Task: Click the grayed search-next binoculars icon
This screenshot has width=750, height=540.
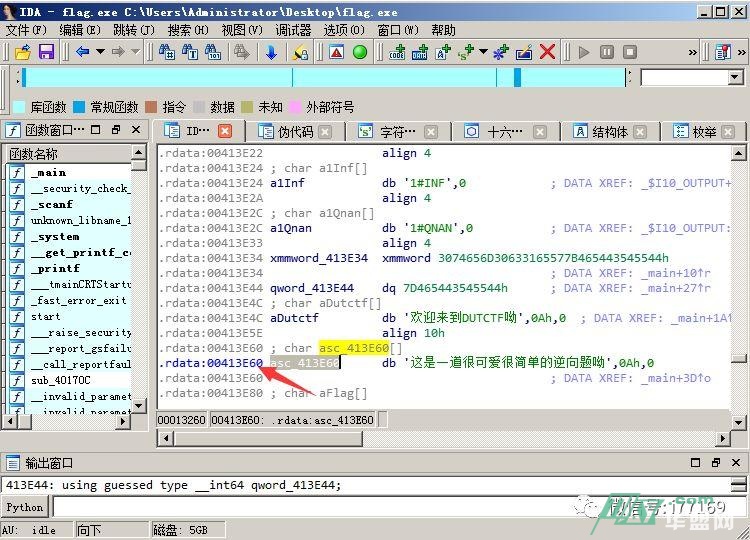Action: click(x=242, y=52)
